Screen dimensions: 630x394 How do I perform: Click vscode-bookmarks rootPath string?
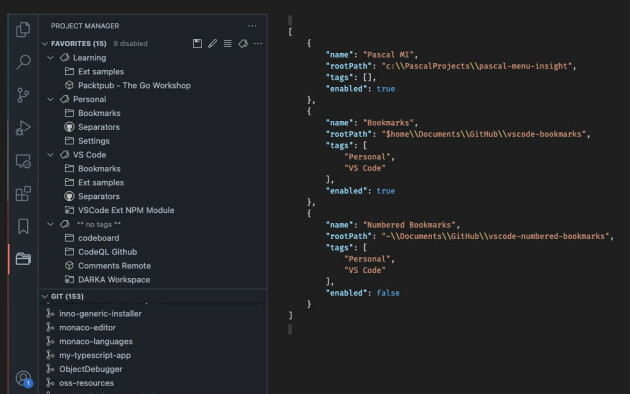tap(483, 134)
